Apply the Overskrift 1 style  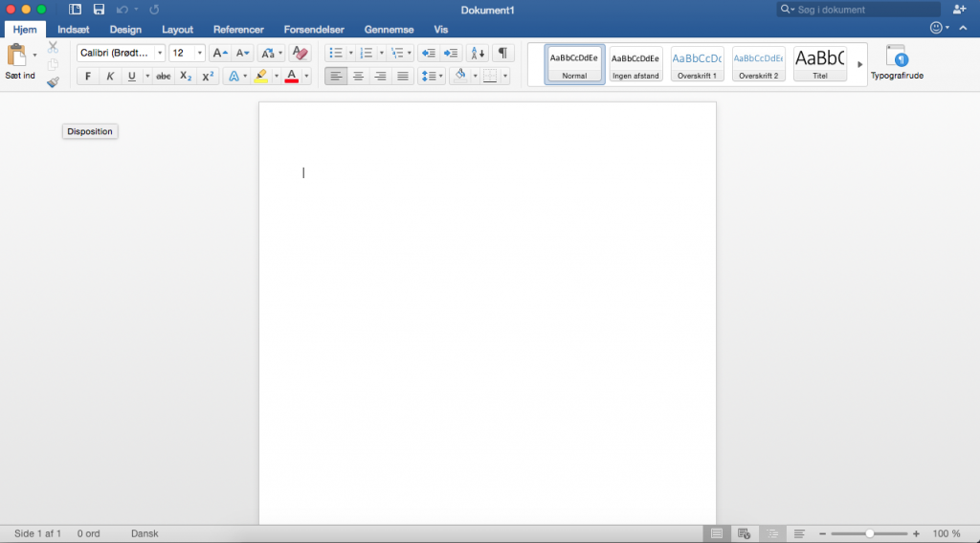click(x=697, y=64)
